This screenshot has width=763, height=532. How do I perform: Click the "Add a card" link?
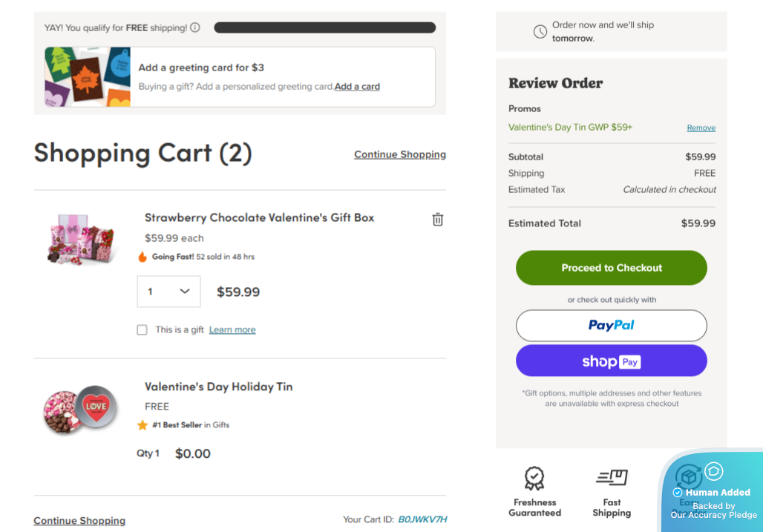point(357,87)
